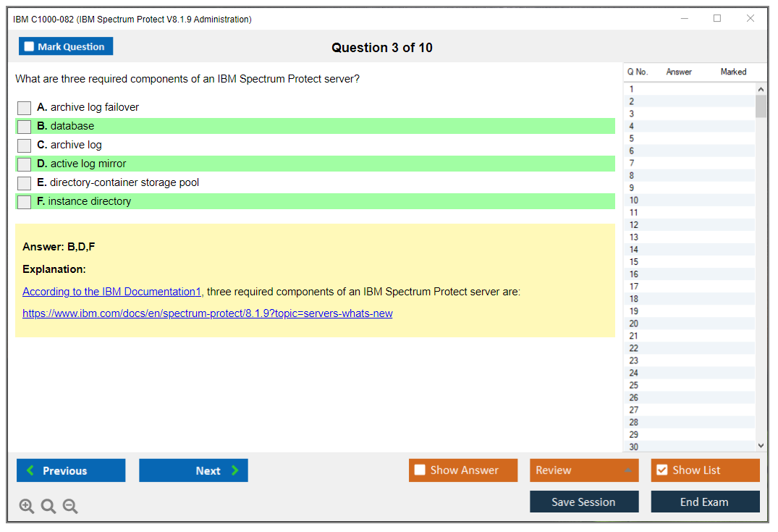Go to the Next question

[x=193, y=470]
